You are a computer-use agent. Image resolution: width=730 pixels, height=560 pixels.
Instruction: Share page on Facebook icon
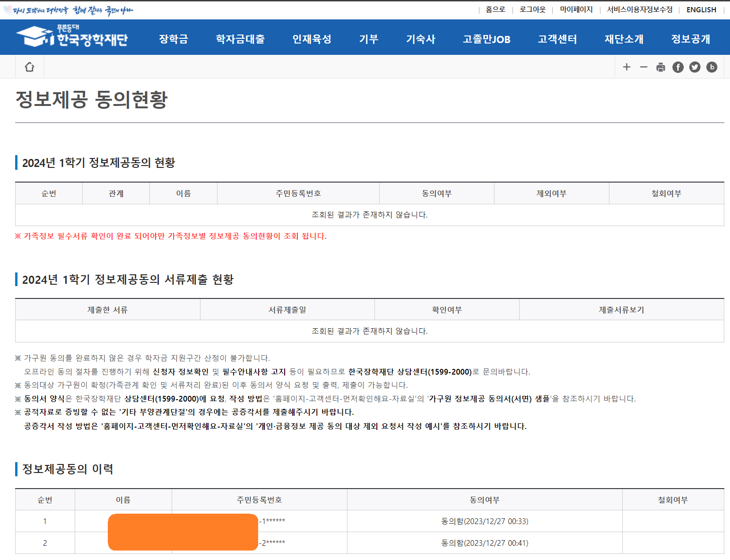pyautogui.click(x=678, y=67)
